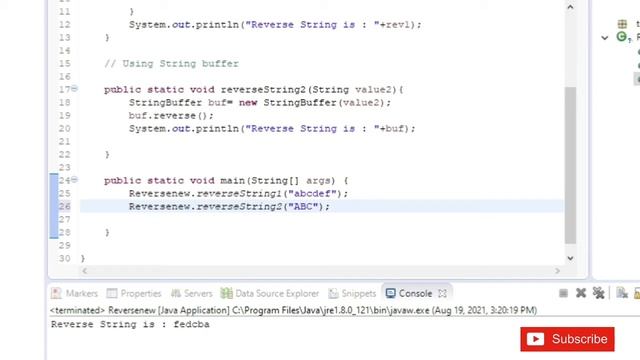Click the Snippets view icon
The image size is (640, 360).
[333, 293]
